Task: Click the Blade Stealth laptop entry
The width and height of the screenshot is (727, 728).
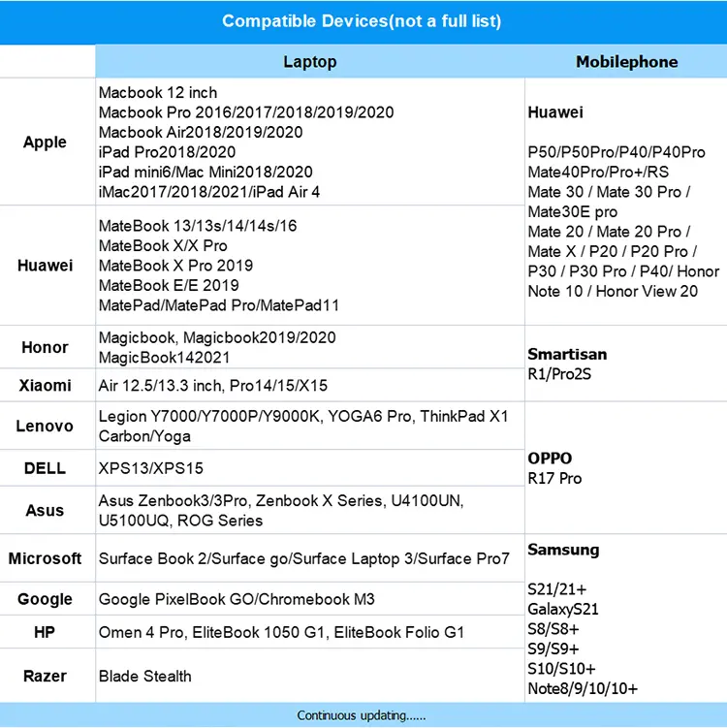Action: pos(145,676)
